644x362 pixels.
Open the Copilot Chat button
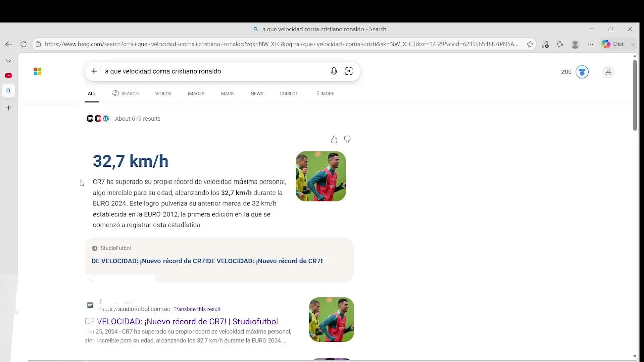[x=613, y=44]
